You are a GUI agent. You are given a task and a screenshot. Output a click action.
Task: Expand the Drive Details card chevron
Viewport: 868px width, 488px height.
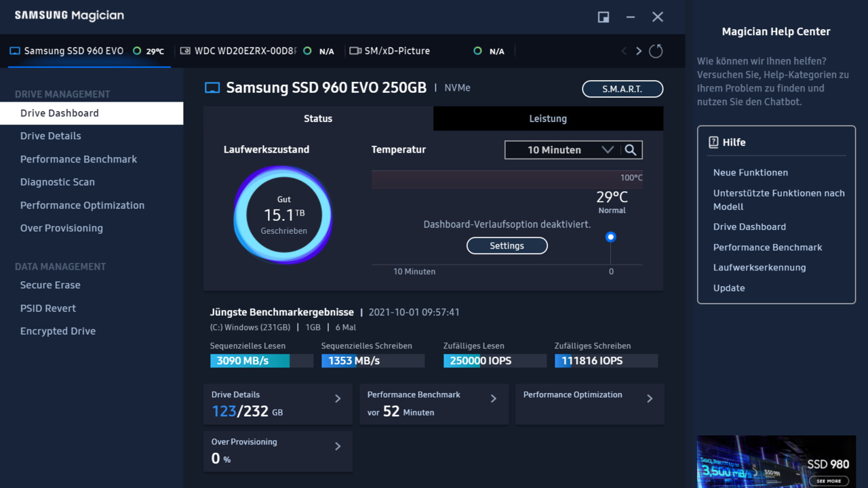point(337,399)
